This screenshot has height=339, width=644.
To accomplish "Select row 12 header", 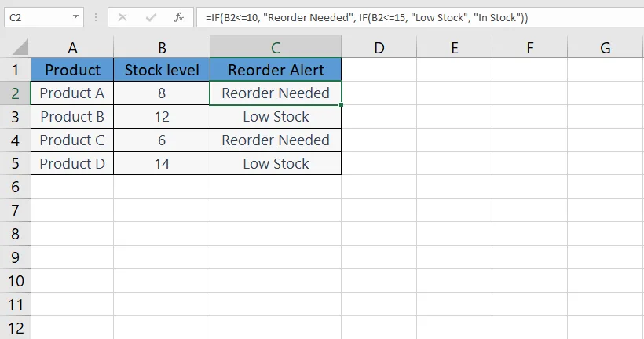I will [15, 328].
